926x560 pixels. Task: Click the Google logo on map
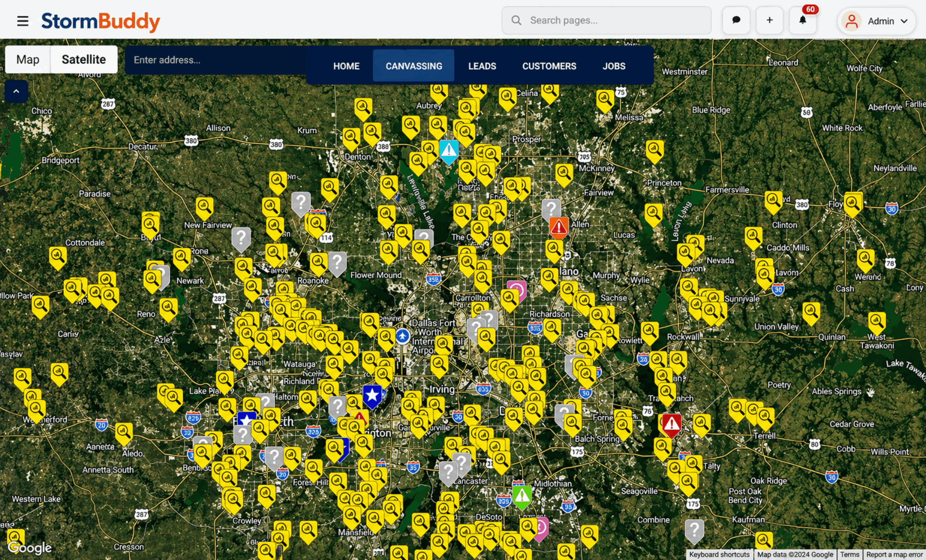pyautogui.click(x=30, y=548)
